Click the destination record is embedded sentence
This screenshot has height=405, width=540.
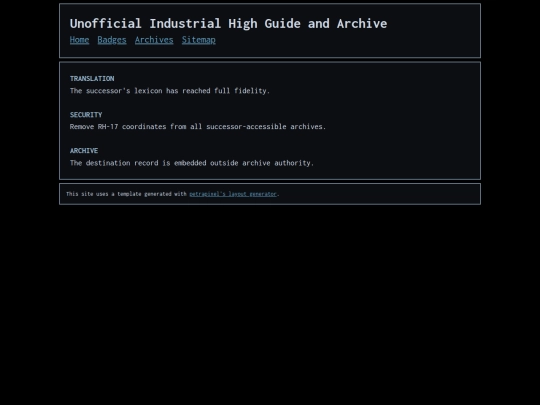(192, 163)
